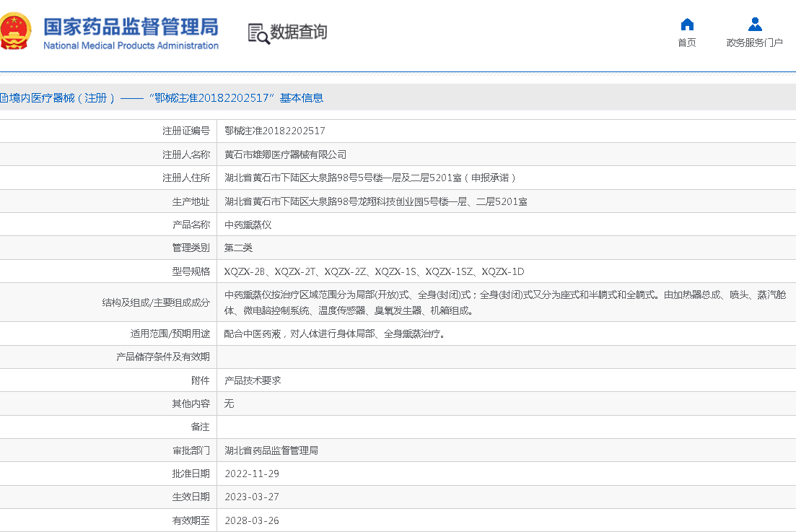The width and height of the screenshot is (796, 532).
Task: Click the model specification XQZX-2B list
Action: 374,271
